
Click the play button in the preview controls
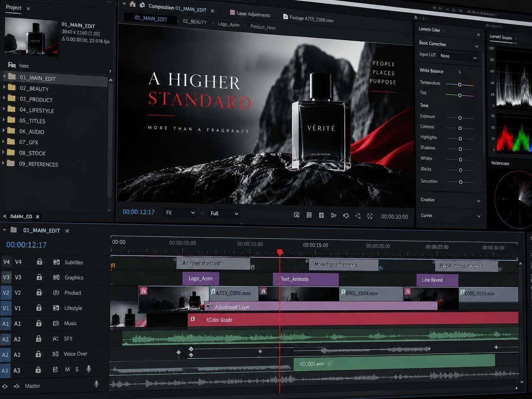tap(333, 215)
